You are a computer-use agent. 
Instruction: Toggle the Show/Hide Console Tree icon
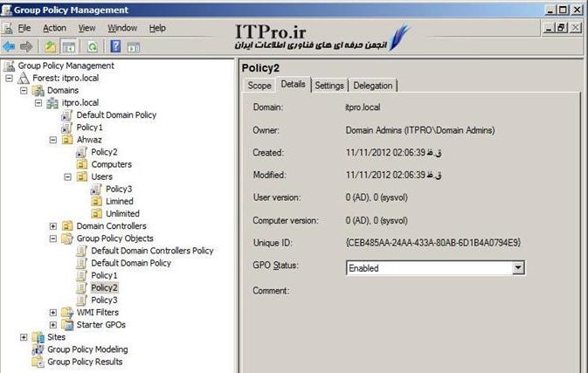tap(67, 46)
